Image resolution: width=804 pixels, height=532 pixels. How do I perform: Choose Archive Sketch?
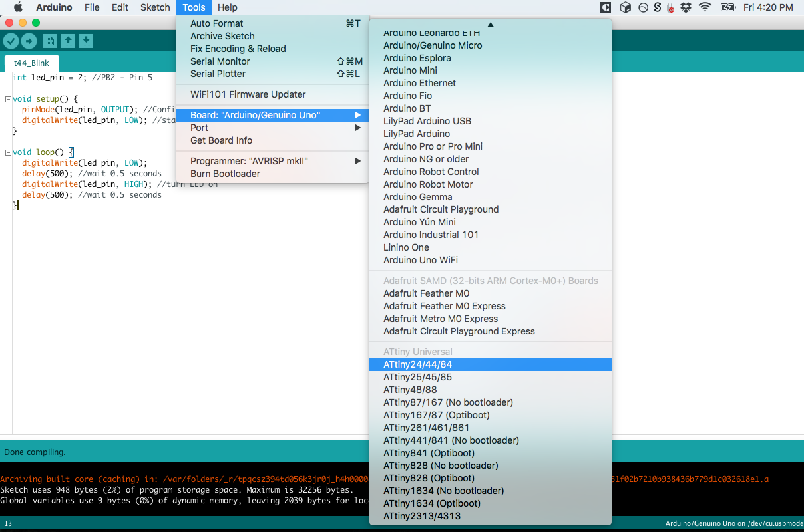(273, 36)
